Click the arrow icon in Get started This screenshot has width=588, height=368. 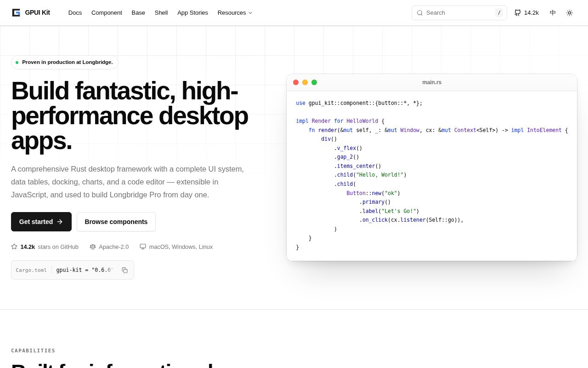(60, 222)
